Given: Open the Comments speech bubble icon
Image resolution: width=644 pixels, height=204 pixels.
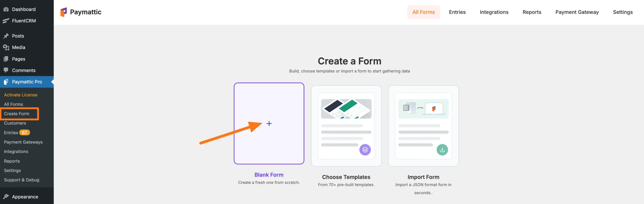Looking at the screenshot, I should coord(6,70).
